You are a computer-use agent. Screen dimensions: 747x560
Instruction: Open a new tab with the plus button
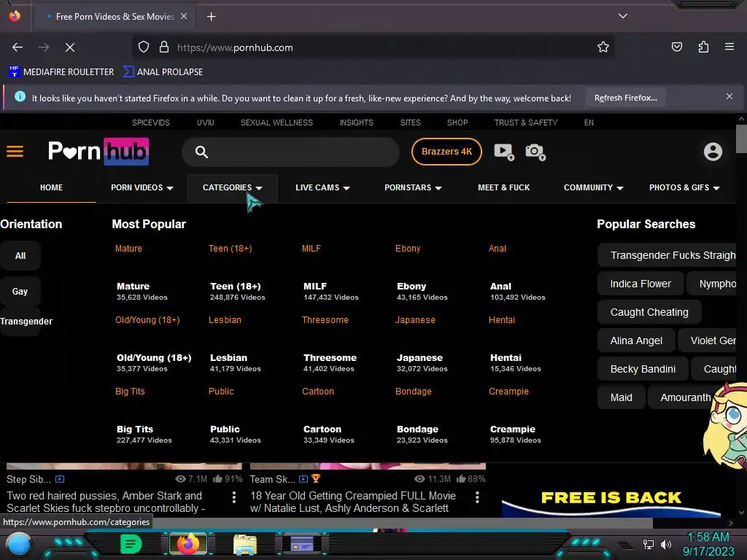click(x=211, y=17)
